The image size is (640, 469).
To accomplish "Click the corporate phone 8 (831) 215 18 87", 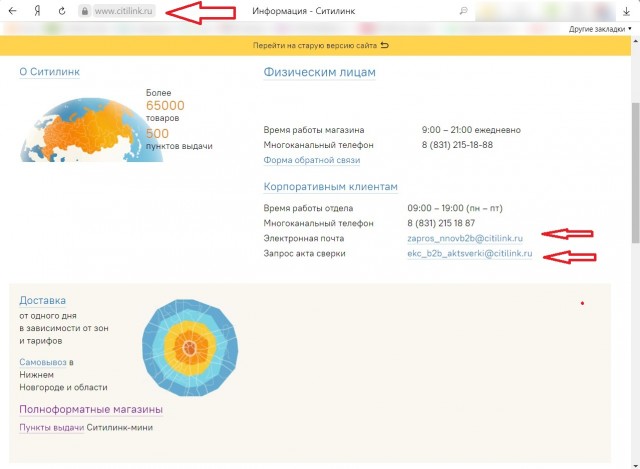I will point(441,223).
